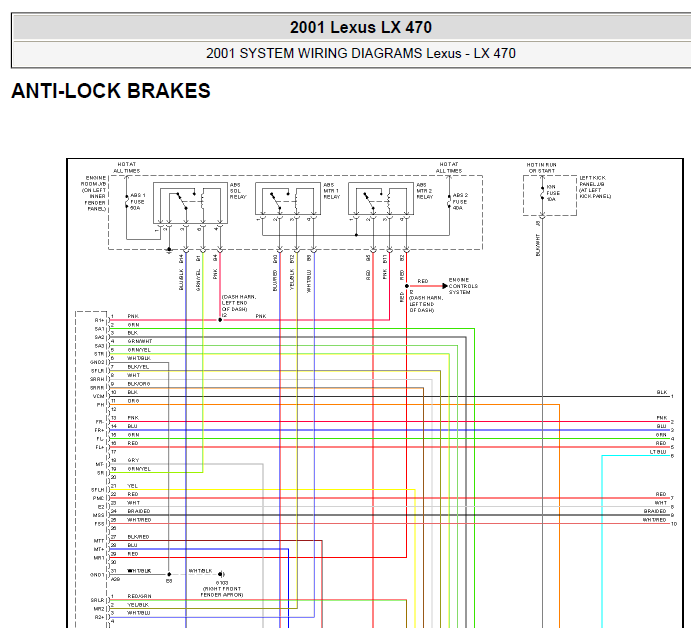Screen dimensions: 691x628
Task: Click the vertical "BLK/WHT" wire label
Action: point(538,245)
